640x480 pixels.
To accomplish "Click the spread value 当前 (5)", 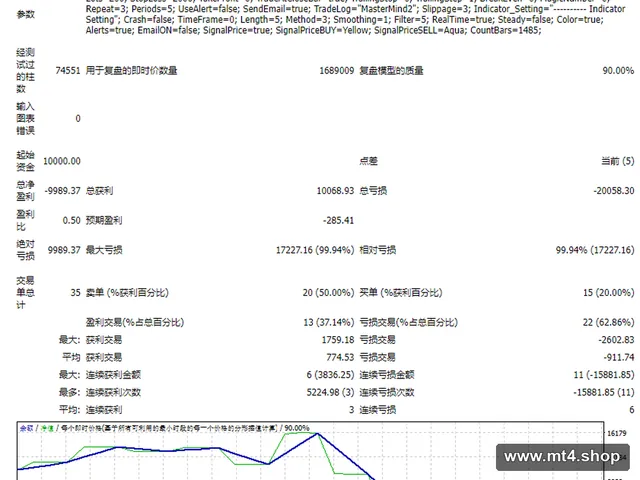I will click(618, 161).
